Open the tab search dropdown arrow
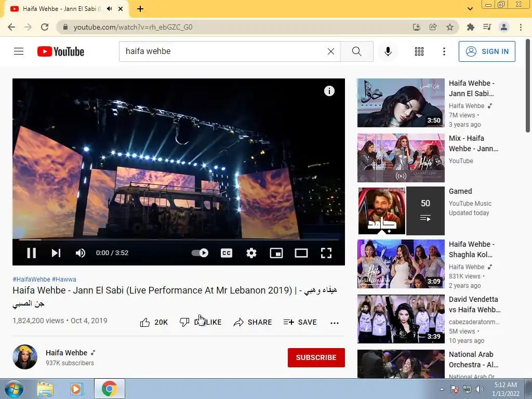Image resolution: width=532 pixels, height=399 pixels. [x=470, y=9]
